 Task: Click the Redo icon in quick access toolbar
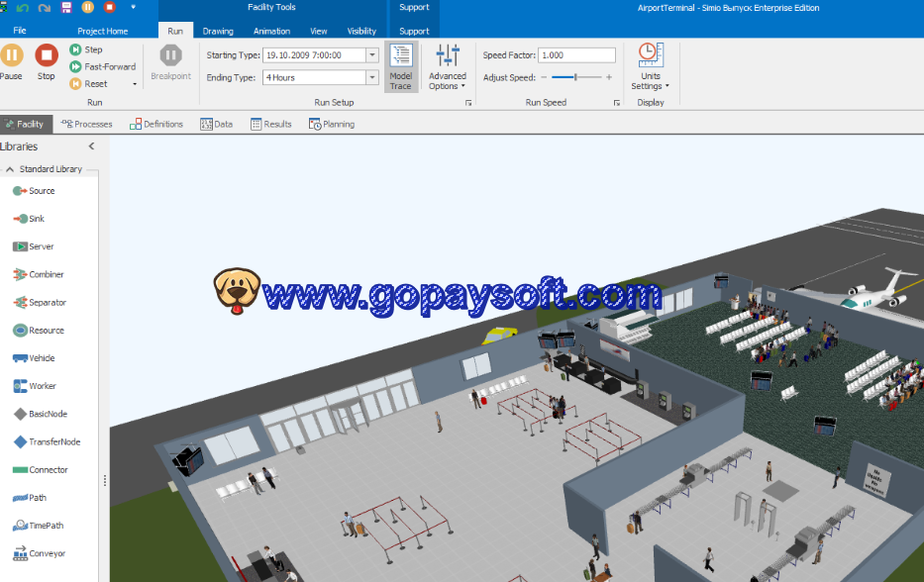click(45, 8)
